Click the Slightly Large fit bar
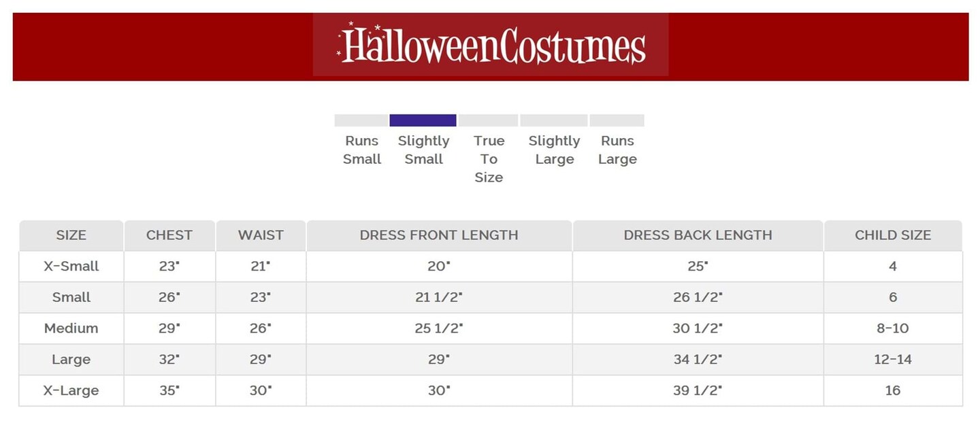980x425 pixels. click(553, 120)
